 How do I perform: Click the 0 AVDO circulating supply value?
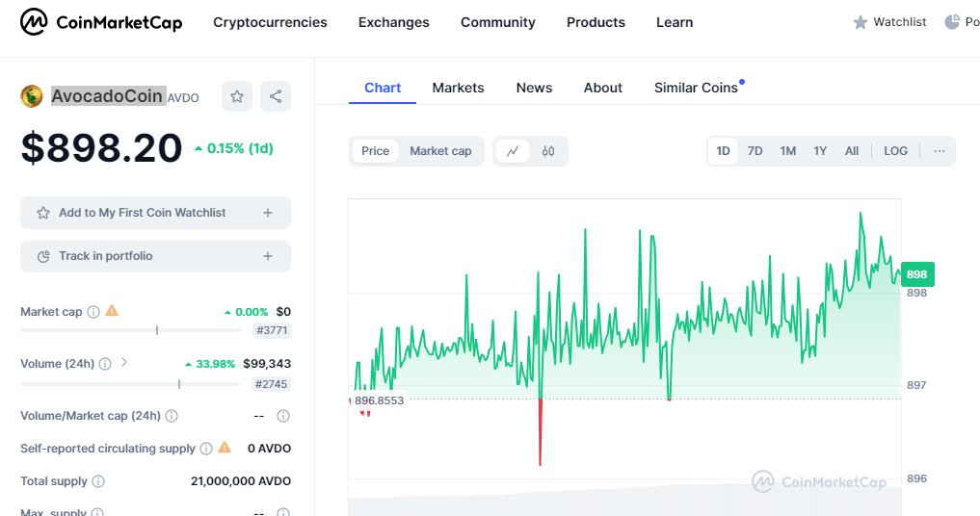click(x=270, y=449)
